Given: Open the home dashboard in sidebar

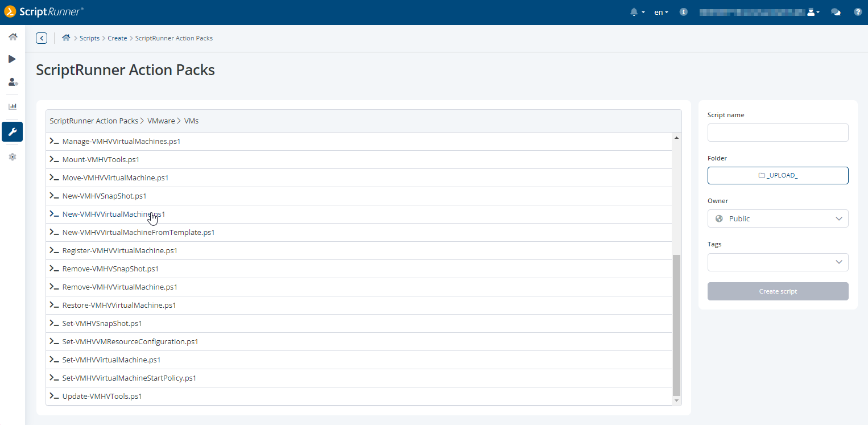Looking at the screenshot, I should [13, 37].
